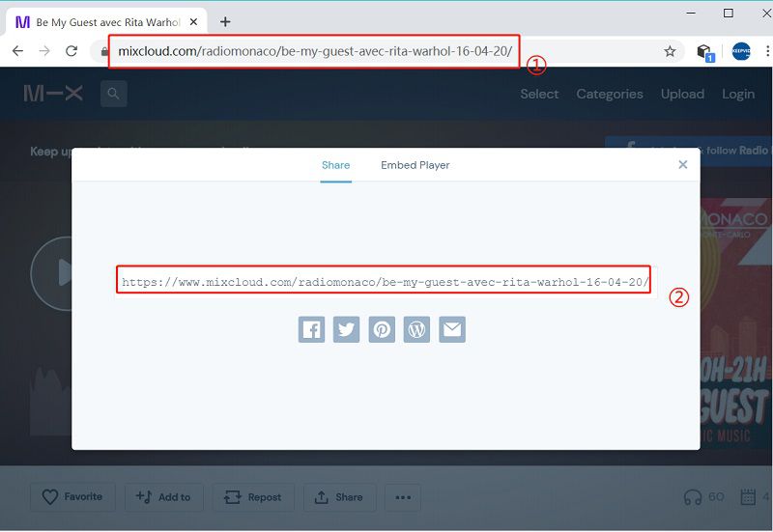This screenshot has height=532, width=773.
Task: Open the Mixcloud search icon
Action: [x=113, y=94]
